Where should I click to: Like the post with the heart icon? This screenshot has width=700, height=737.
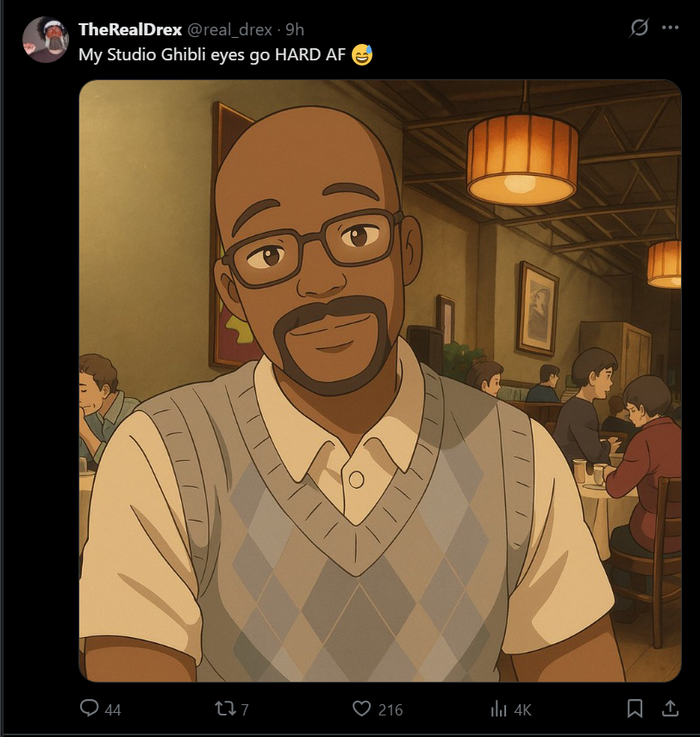point(361,709)
